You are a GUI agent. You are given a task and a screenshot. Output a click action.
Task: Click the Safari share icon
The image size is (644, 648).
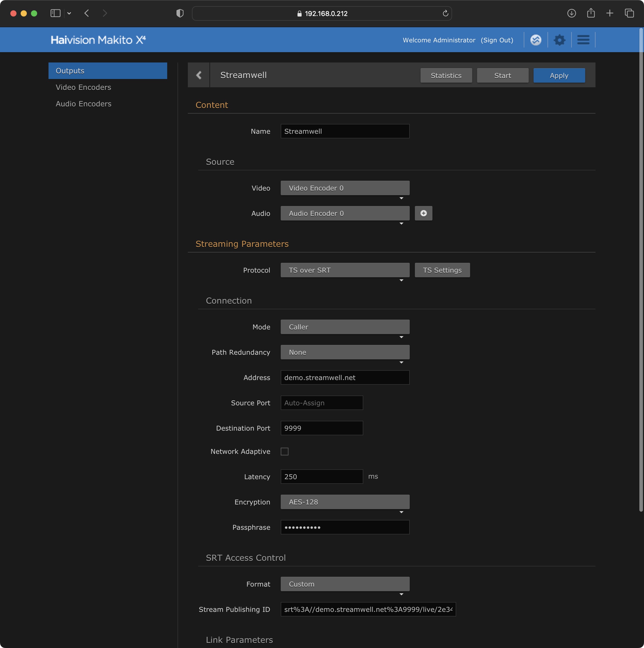pyautogui.click(x=591, y=13)
